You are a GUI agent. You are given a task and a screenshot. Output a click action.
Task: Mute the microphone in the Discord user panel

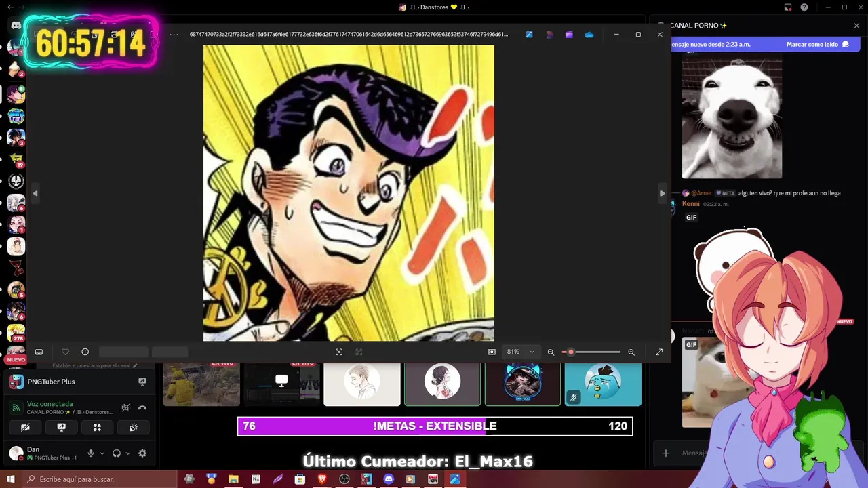tap(90, 453)
